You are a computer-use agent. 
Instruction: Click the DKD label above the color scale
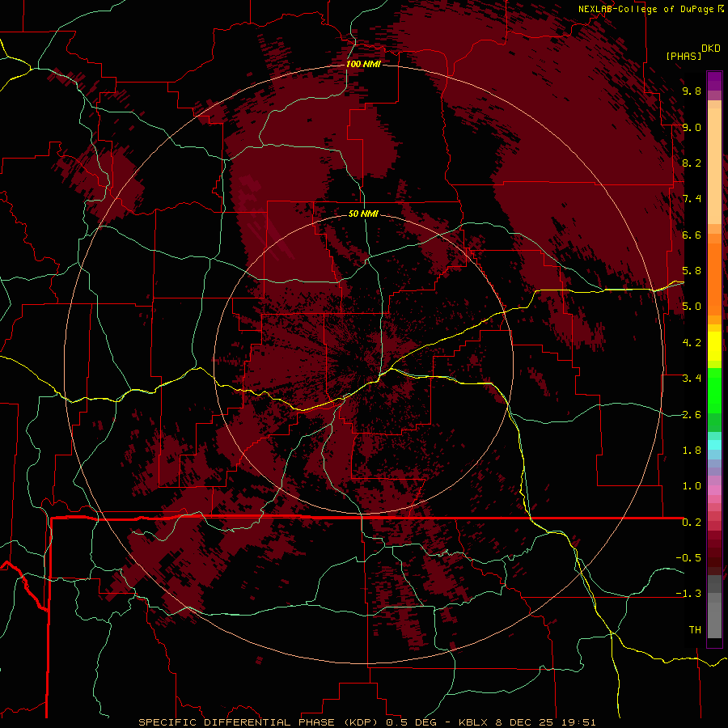pos(711,49)
